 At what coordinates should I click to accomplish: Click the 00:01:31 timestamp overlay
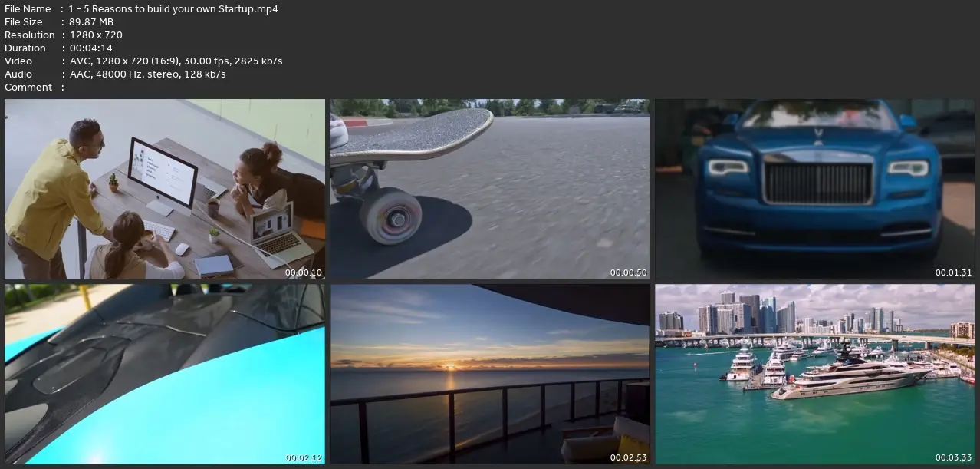click(954, 272)
